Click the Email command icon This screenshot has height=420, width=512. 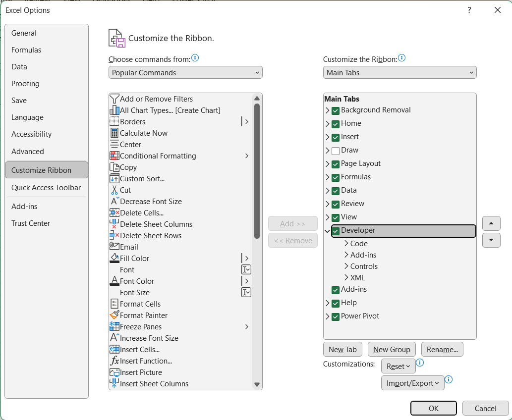coord(114,247)
